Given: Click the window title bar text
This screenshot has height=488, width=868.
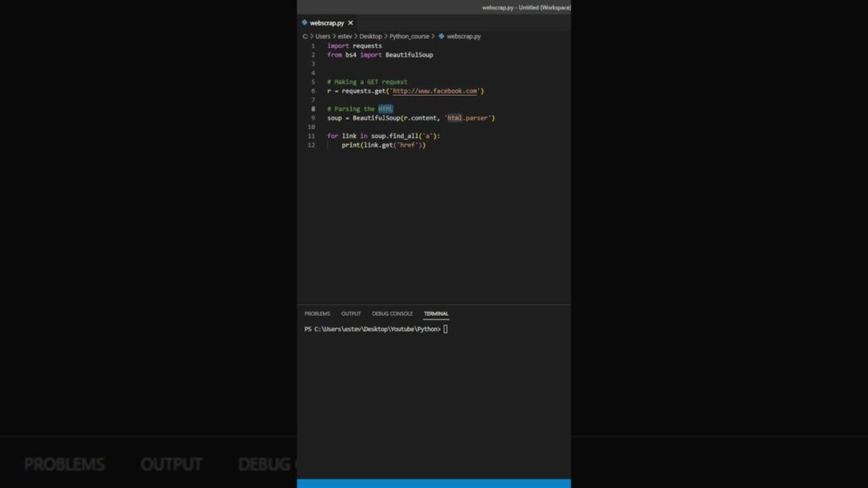Looking at the screenshot, I should (x=526, y=7).
